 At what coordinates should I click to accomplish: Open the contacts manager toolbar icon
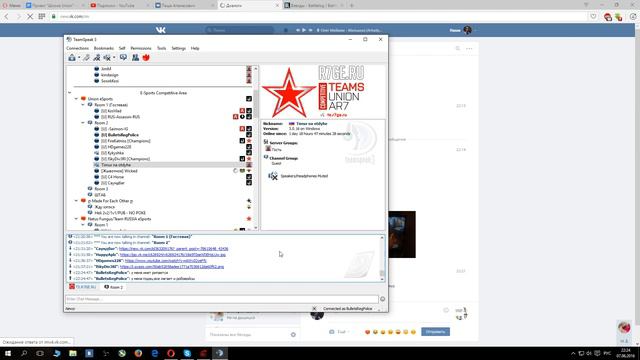pyautogui.click(x=136, y=58)
